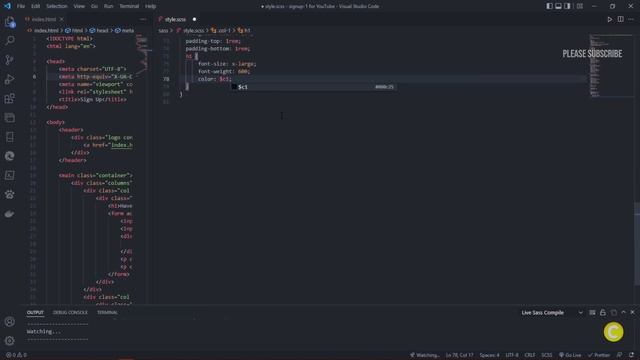Switch to the TERMINAL panel tab

coord(107,313)
